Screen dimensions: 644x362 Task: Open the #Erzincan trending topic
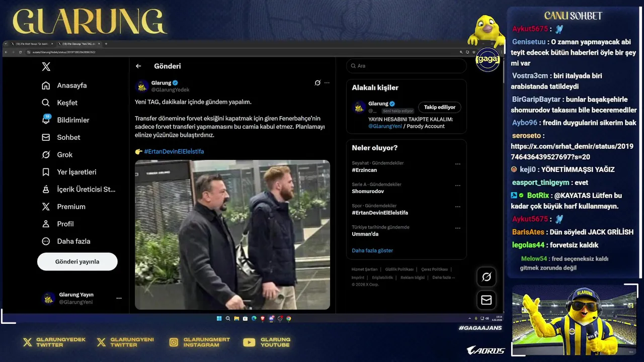point(365,170)
